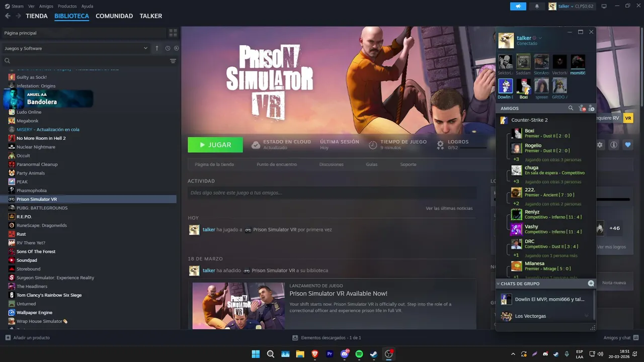Open Amigos y chat panel icon
Image resolution: width=644 pixels, height=362 pixels.
(636, 338)
